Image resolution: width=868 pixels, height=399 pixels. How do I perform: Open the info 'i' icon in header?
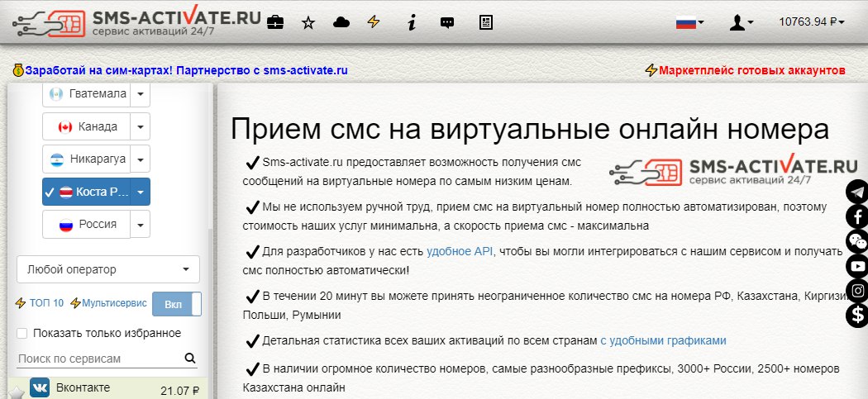click(412, 22)
